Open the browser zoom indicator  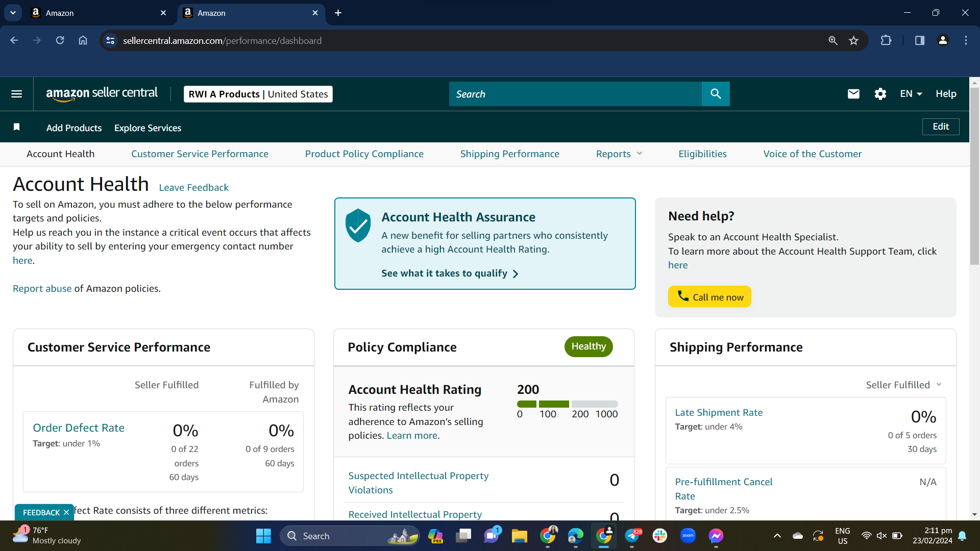click(x=833, y=40)
